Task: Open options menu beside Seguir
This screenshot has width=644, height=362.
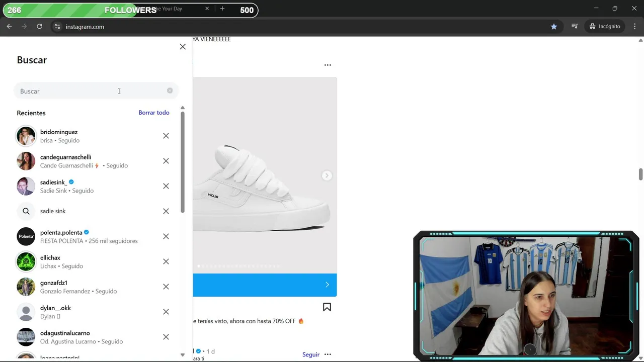Action: pos(328,354)
